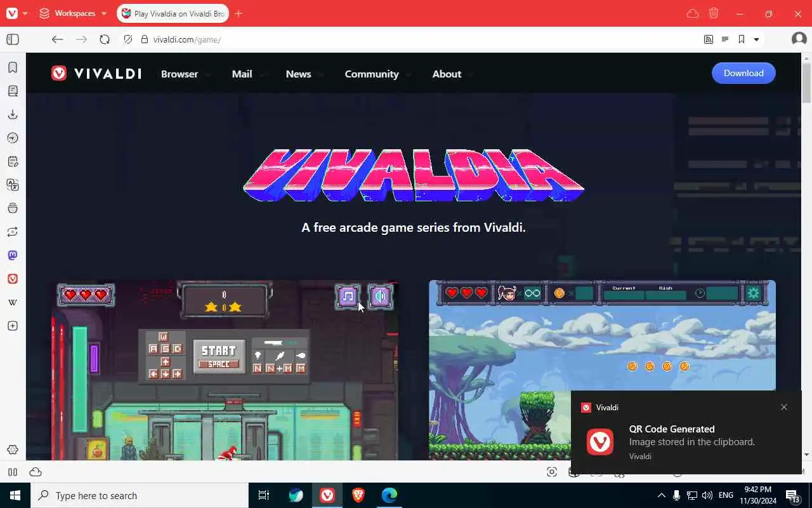Open Vivaldia 2 settings gear
Viewport: 812px width, 508px height.
(753, 293)
